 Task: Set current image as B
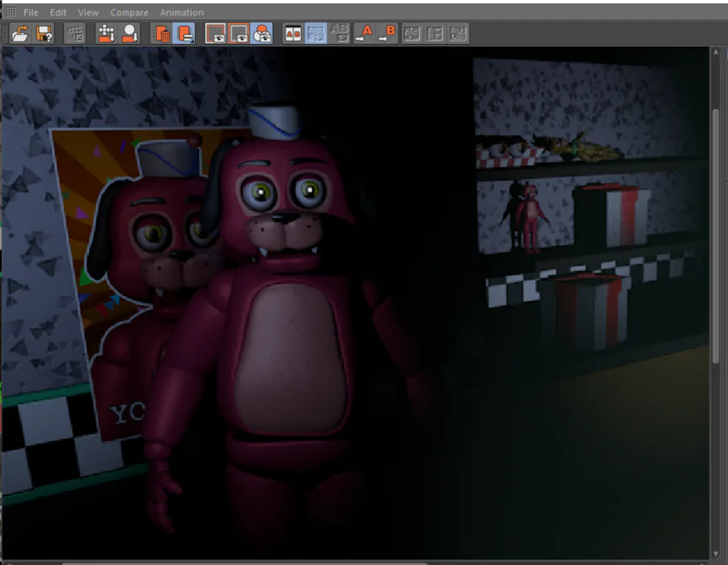387,33
